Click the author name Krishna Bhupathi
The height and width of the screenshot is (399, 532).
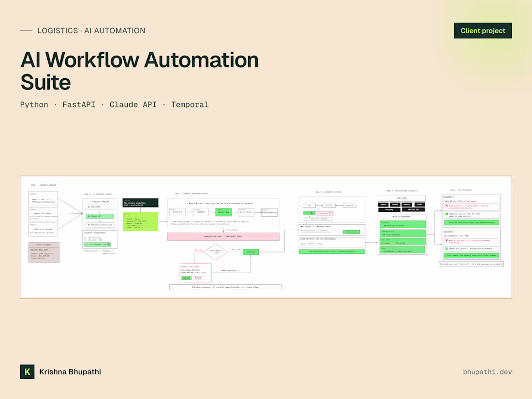(x=70, y=371)
